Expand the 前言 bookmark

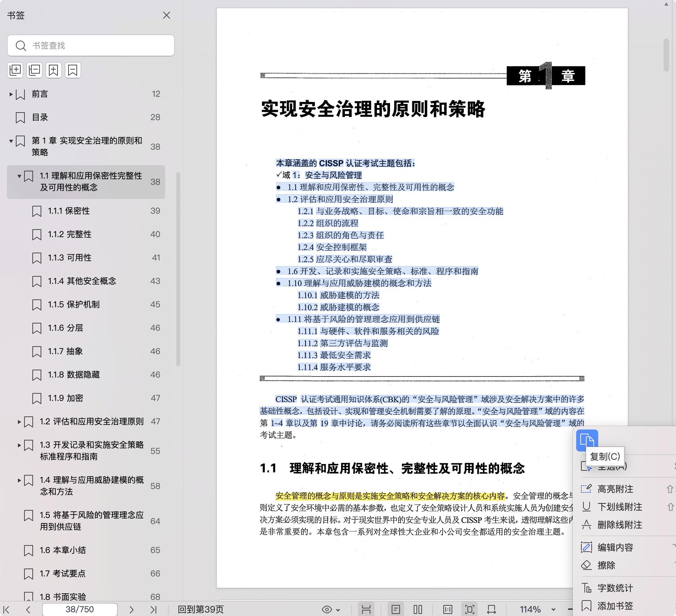pos(11,94)
